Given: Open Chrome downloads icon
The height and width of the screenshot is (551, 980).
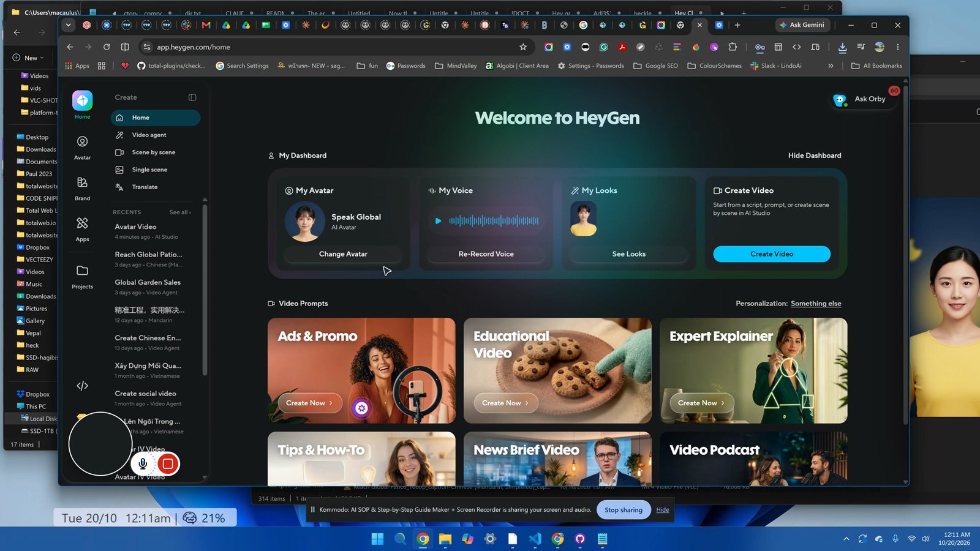Looking at the screenshot, I should pos(842,47).
